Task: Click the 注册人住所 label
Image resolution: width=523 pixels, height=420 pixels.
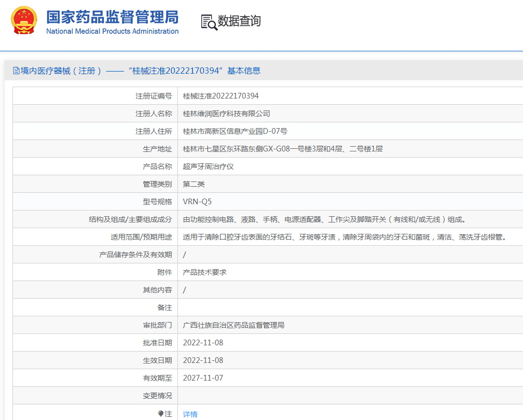Action: [154, 131]
